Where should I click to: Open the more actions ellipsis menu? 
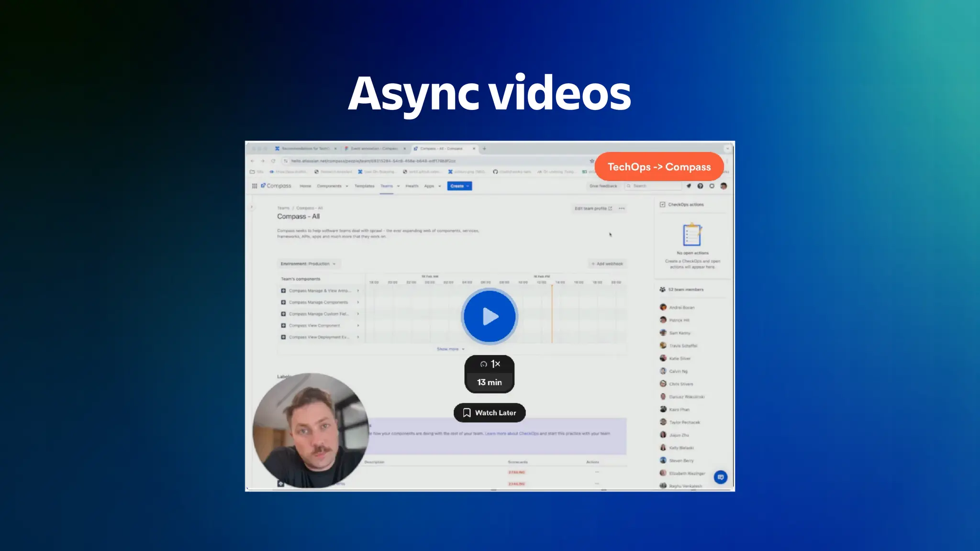tap(622, 209)
